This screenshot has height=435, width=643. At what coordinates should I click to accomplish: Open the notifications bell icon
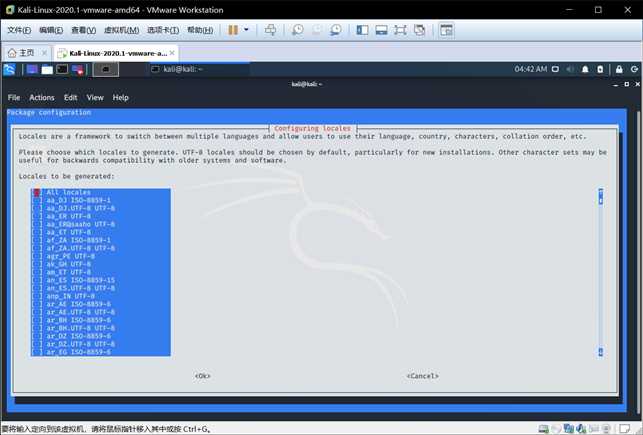click(585, 69)
